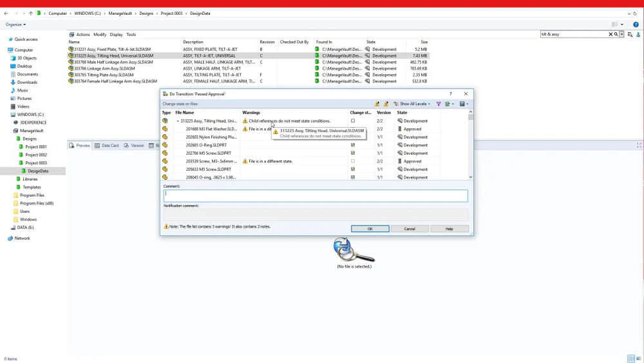Click the Back navigation arrow
The image size is (644, 363).
[6, 14]
